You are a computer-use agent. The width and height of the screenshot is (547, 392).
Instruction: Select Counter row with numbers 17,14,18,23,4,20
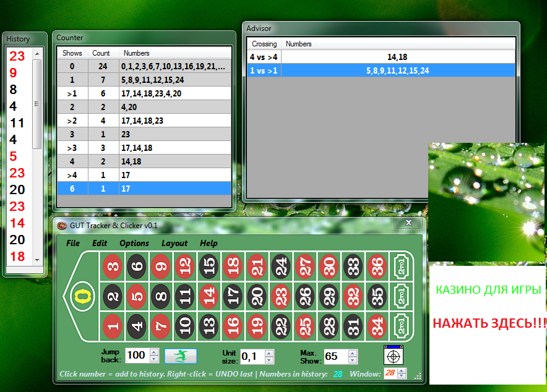tap(144, 93)
